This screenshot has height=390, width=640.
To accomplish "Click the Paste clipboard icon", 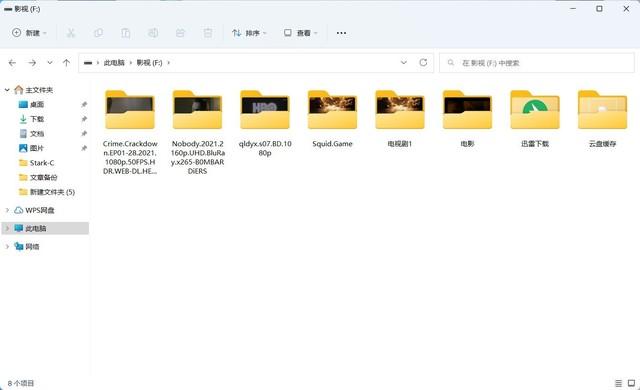I will (126, 33).
